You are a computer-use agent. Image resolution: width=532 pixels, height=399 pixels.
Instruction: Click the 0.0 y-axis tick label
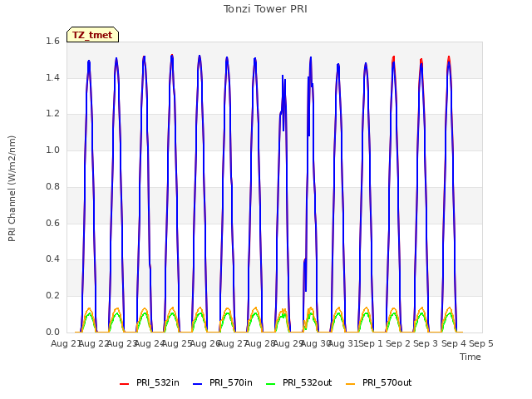(52, 332)
